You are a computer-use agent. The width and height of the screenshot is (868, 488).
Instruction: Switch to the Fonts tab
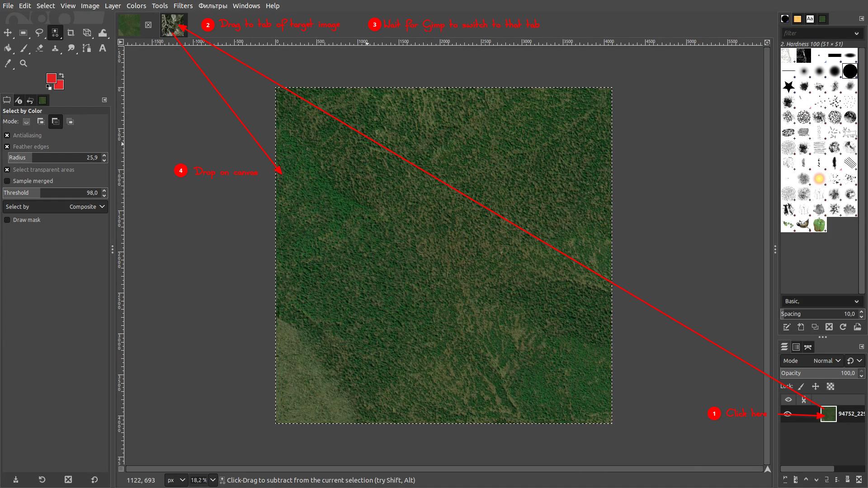click(x=810, y=19)
